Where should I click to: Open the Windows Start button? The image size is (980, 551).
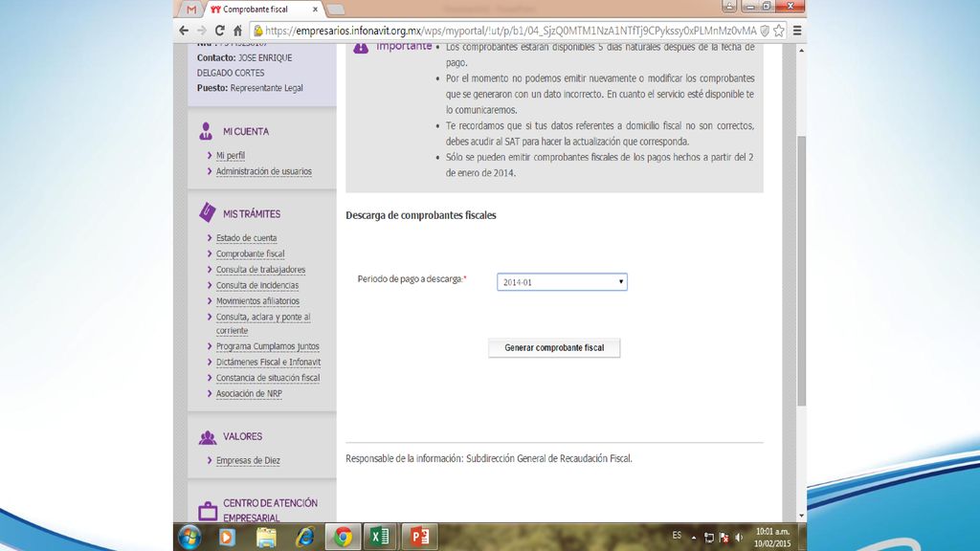(189, 537)
